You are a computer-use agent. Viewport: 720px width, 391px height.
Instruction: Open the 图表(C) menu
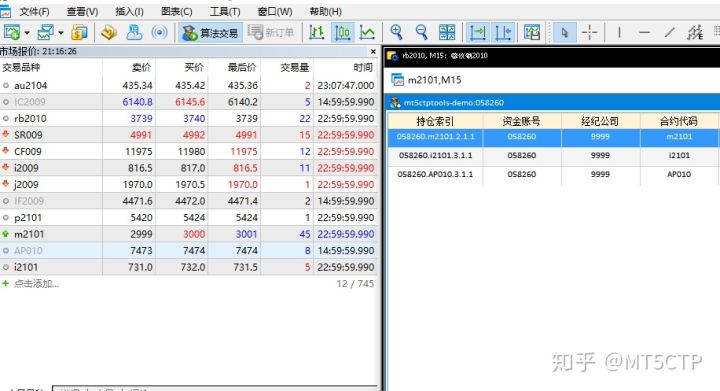click(x=176, y=11)
